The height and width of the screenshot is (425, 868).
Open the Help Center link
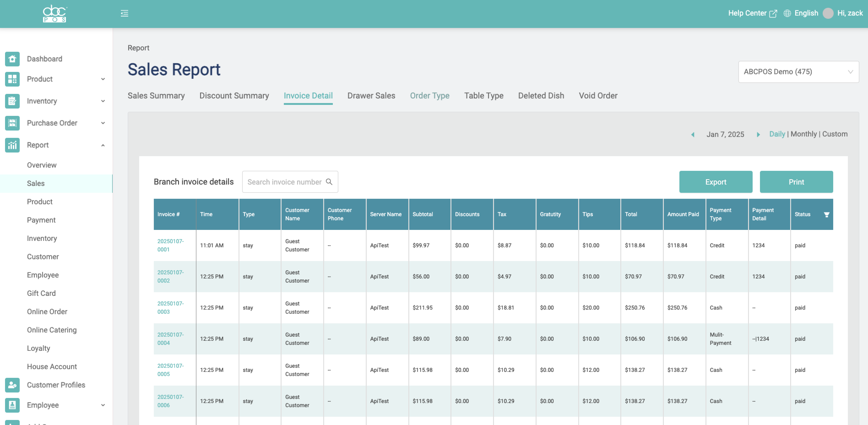(x=747, y=13)
